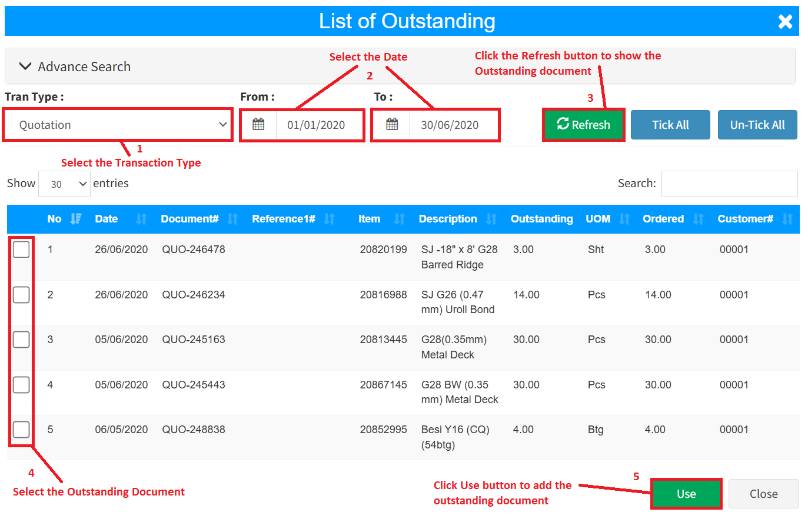Click the Description column header
The width and height of the screenshot is (808, 532).
[448, 219]
